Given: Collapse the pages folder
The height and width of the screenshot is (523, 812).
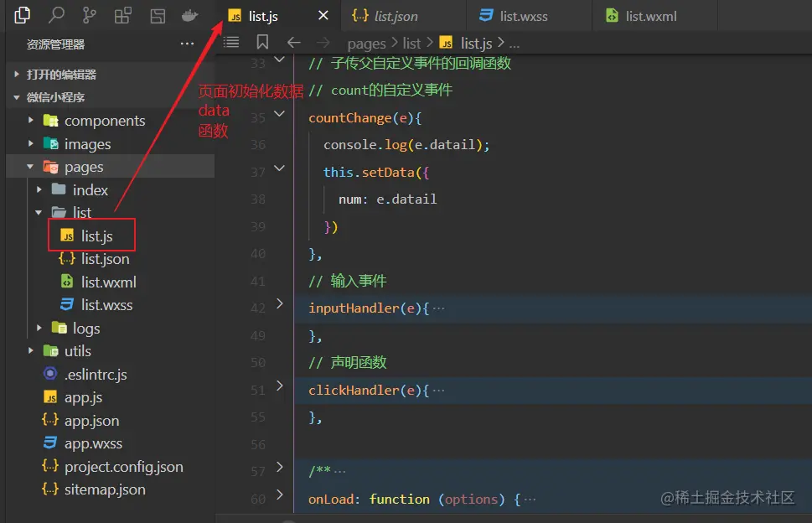Looking at the screenshot, I should [110, 167].
